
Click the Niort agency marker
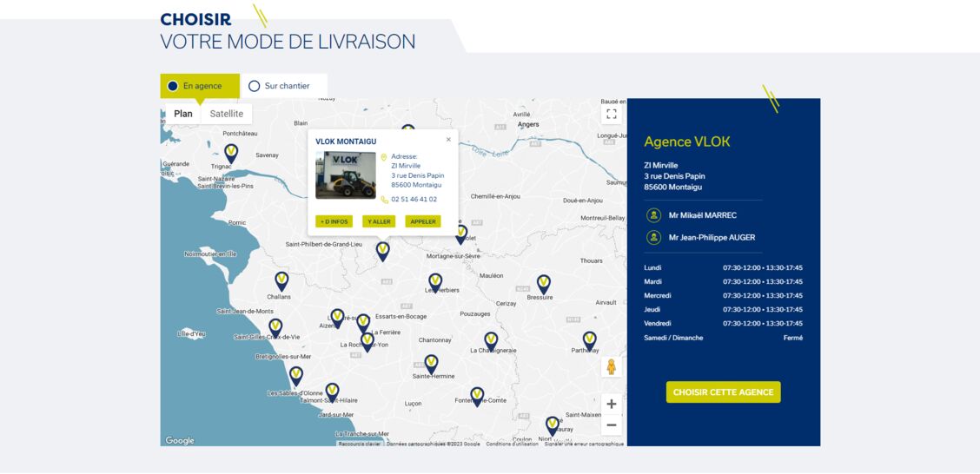point(553,426)
